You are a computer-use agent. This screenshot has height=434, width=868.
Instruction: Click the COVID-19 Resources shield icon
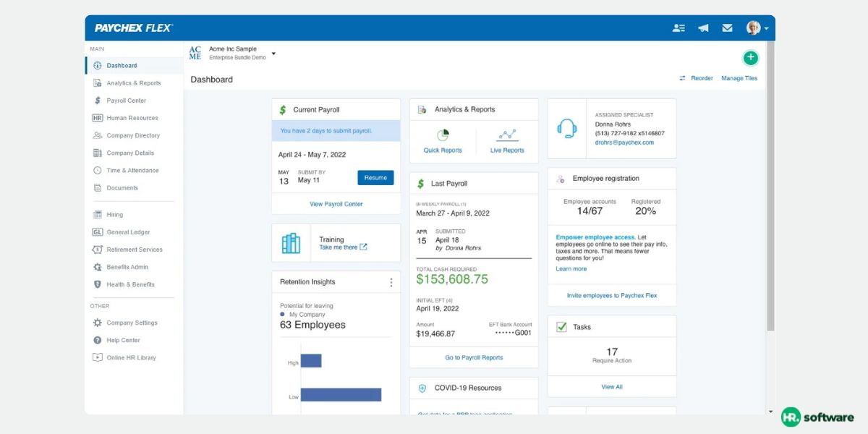tap(422, 388)
